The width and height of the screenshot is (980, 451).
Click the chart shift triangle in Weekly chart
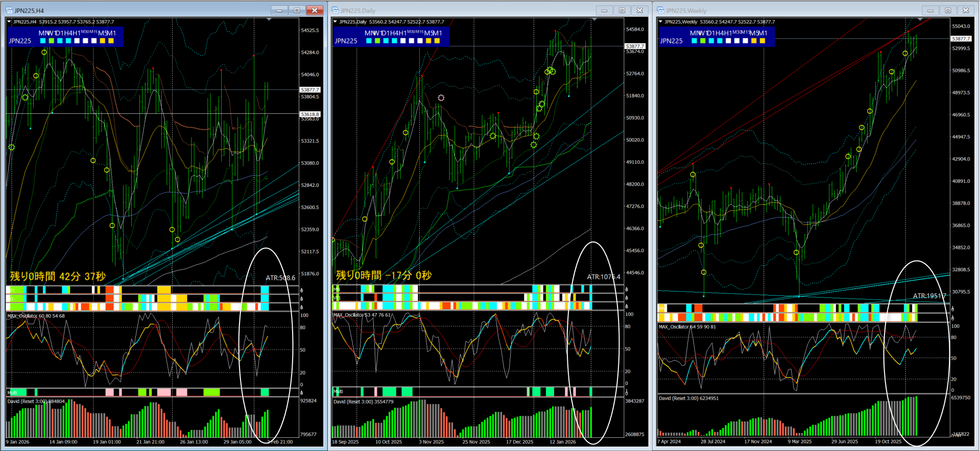920,19
